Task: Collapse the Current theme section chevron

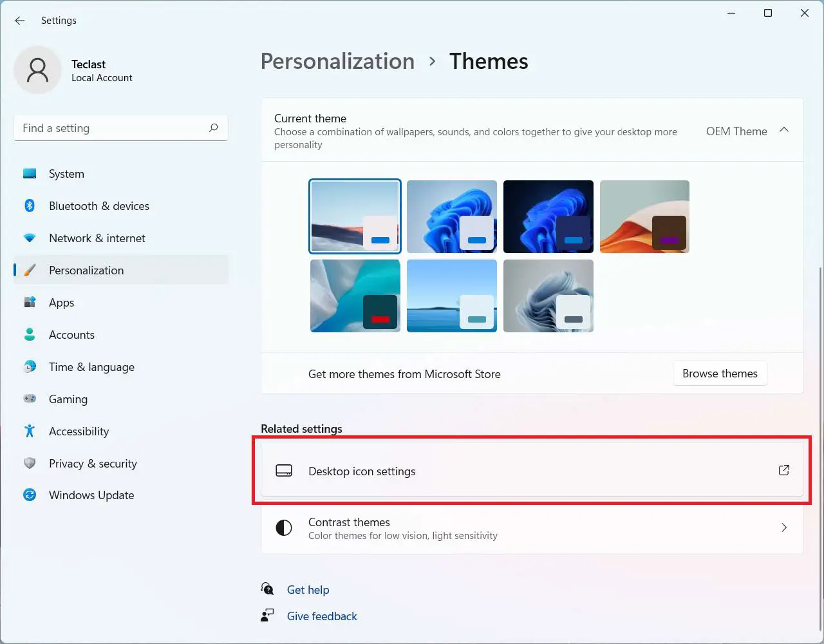Action: tap(783, 130)
